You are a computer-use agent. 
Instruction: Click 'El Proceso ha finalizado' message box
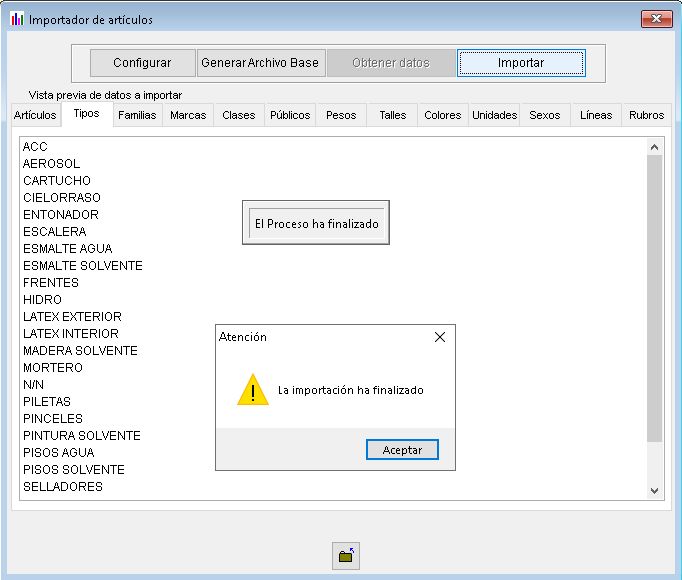[316, 224]
